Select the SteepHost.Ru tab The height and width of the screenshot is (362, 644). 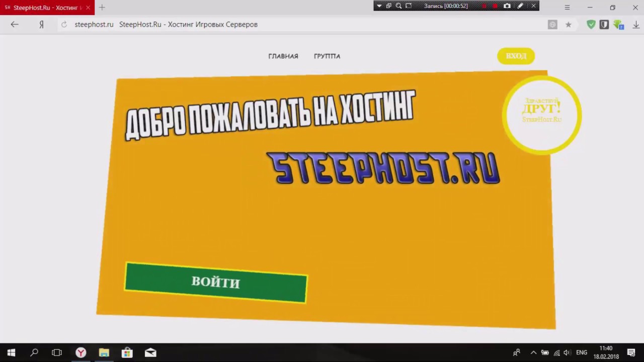46,8
